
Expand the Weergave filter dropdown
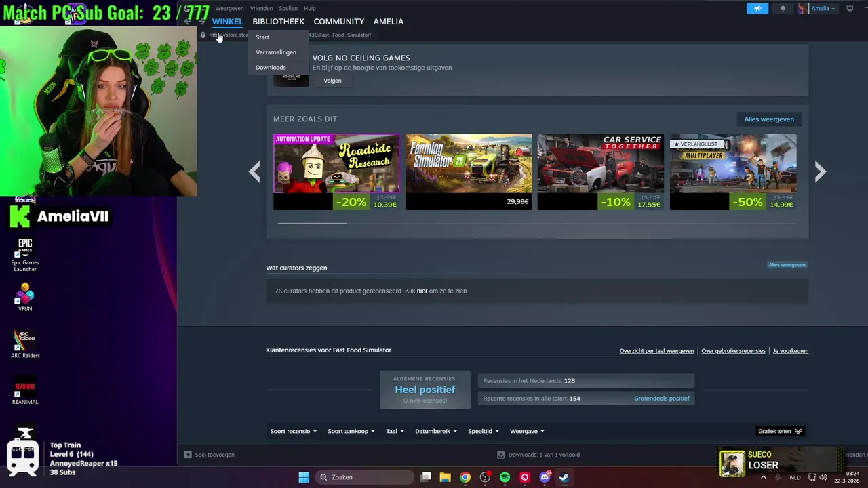point(527,432)
